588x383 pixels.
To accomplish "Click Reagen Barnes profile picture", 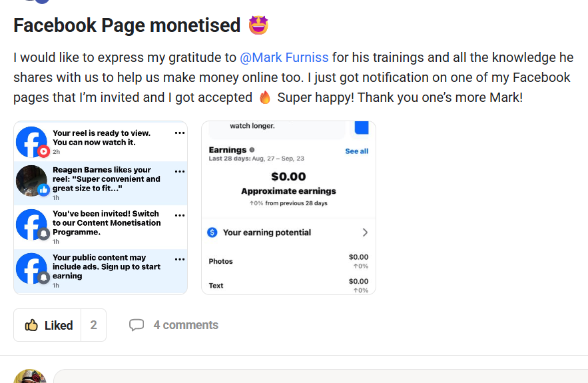I will point(31,181).
